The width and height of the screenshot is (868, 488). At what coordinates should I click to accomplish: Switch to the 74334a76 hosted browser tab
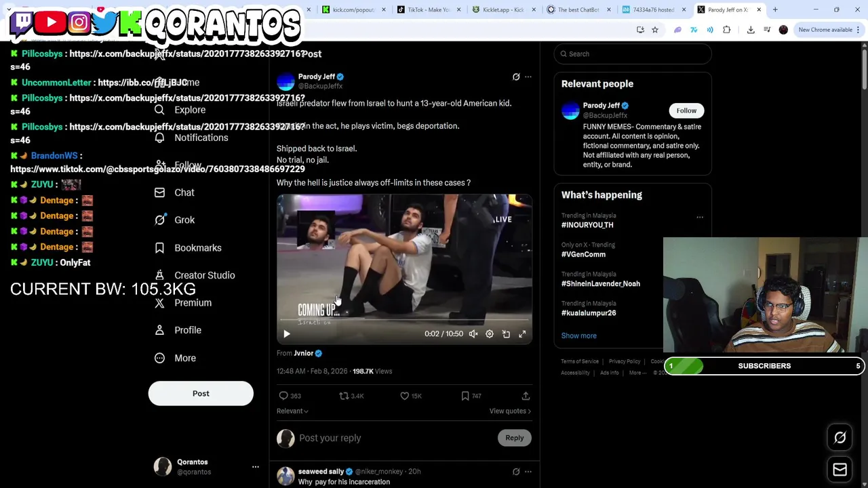654,9
